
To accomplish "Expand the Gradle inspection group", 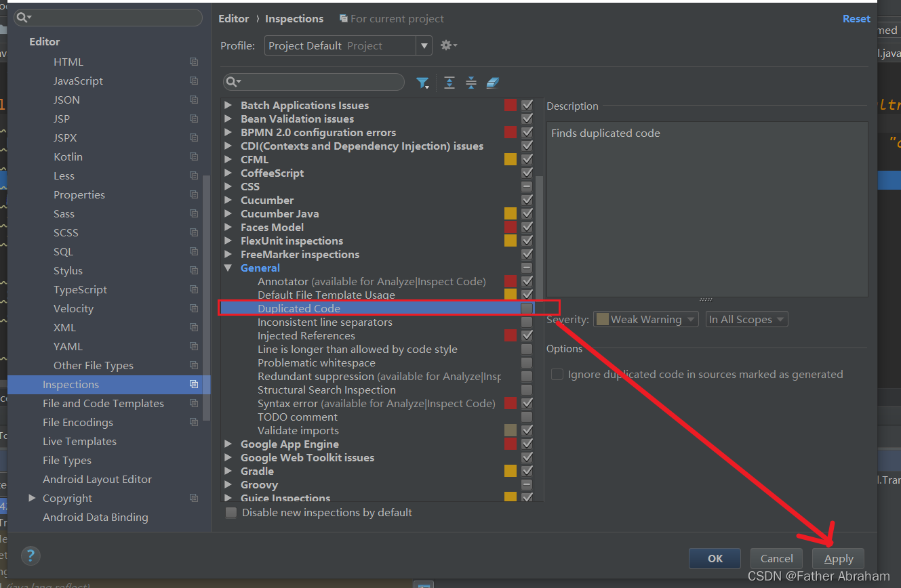I will [x=228, y=471].
